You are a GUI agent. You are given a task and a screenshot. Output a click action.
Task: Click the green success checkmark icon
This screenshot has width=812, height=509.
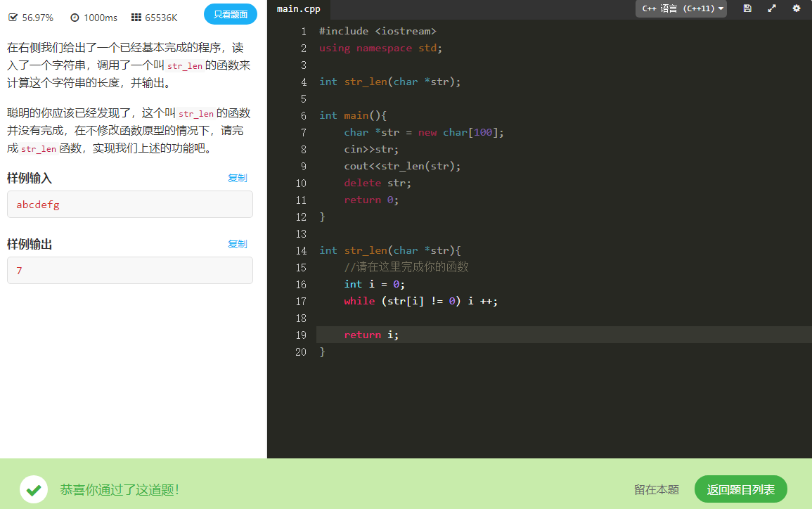[34, 489]
